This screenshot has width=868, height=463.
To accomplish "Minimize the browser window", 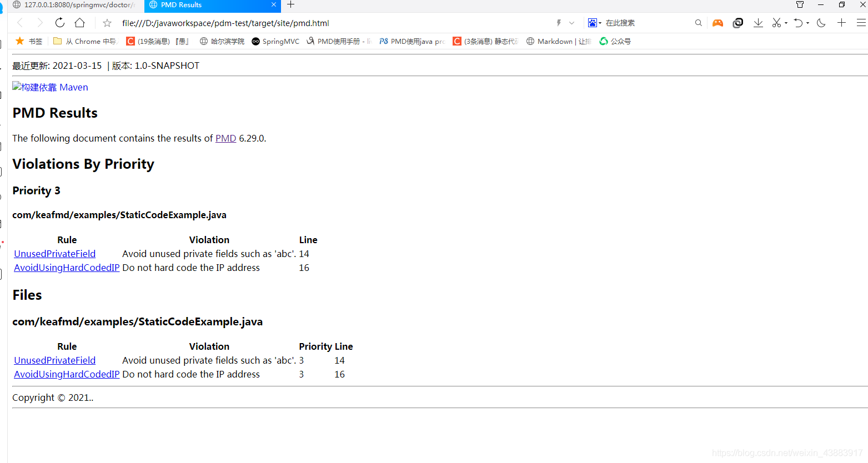I will pyautogui.click(x=821, y=4).
